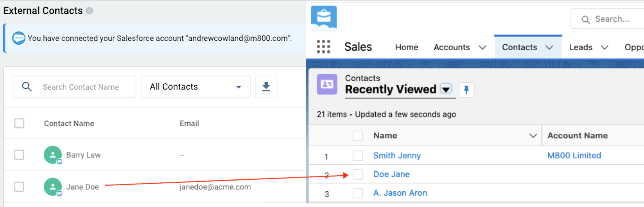This screenshot has height=207, width=644.
Task: Click Jane Doe's avatar icon
Action: [53, 187]
